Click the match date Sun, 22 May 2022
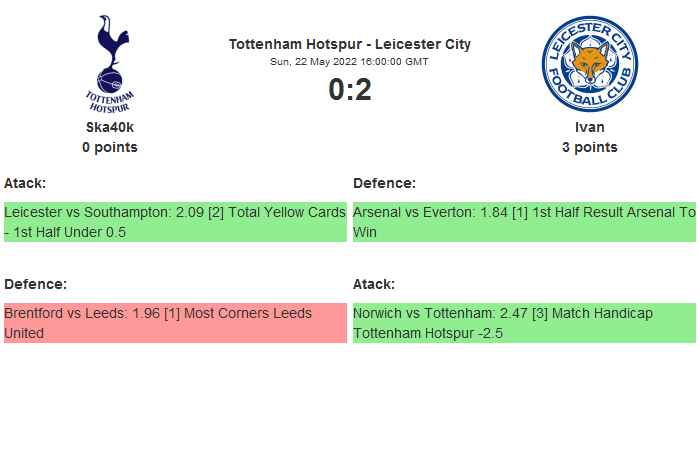This screenshot has height=460, width=700. click(350, 61)
